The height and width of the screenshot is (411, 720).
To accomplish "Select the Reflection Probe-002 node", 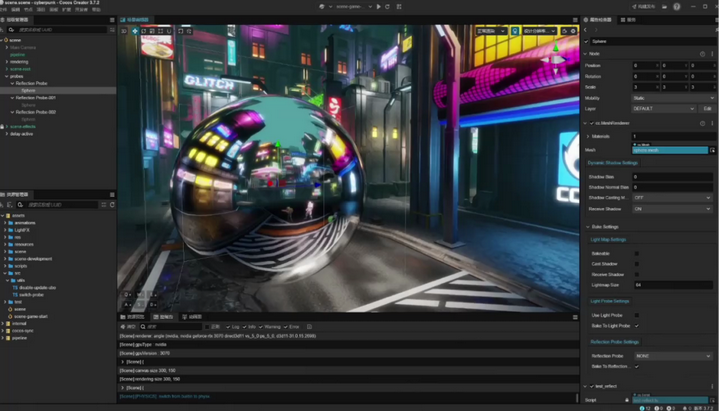I will pos(36,112).
